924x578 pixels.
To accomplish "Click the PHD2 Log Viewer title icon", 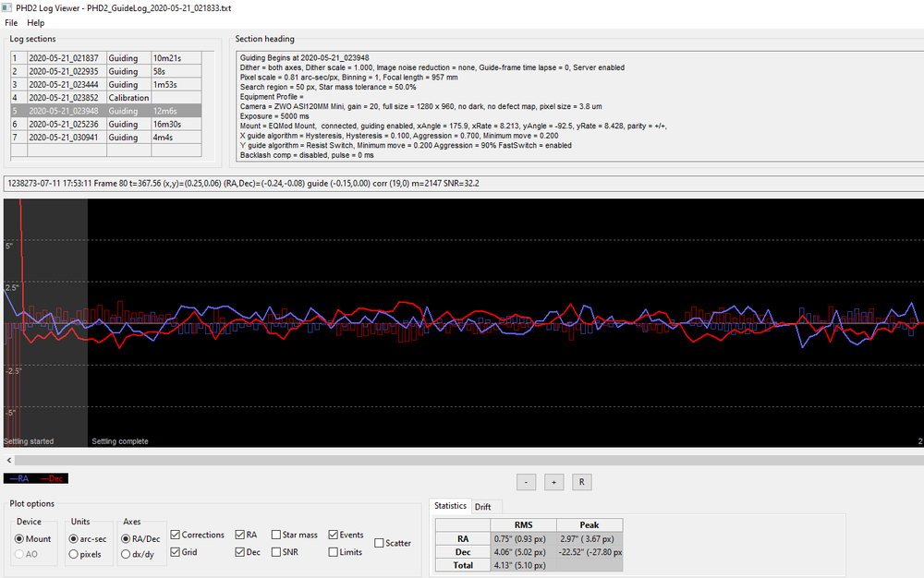I will (6, 7).
